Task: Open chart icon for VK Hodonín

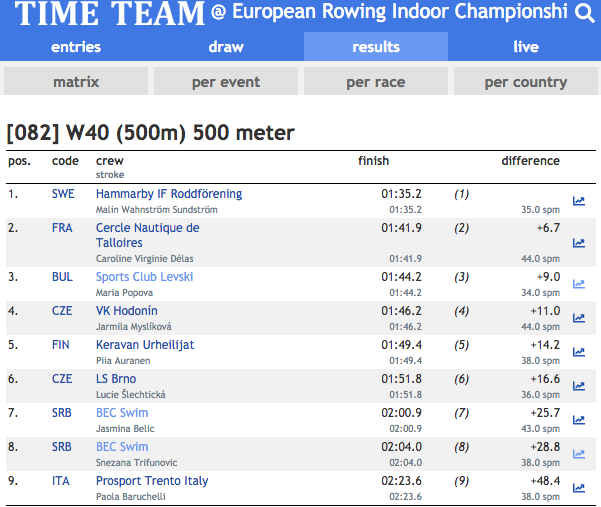Action: coord(579,318)
